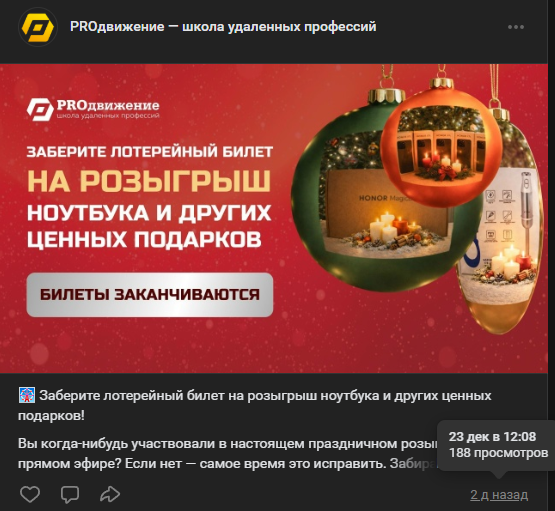Open comments with speech bubble icon
Screen dimensions: 555x511
tap(70, 494)
